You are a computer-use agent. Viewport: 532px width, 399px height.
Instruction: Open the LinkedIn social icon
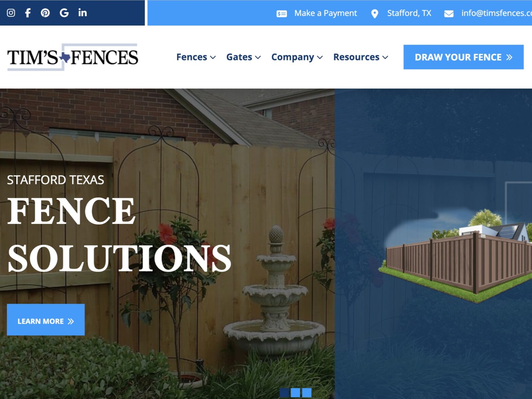[x=82, y=13]
